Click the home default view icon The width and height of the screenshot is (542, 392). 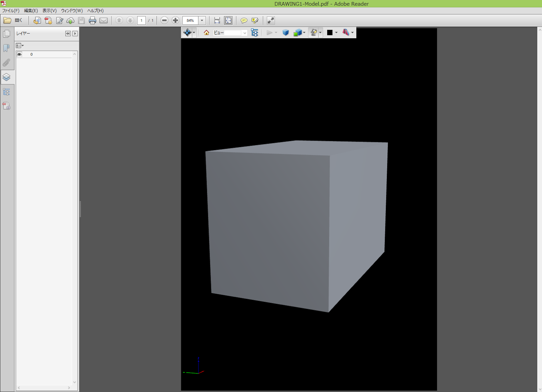click(x=206, y=33)
